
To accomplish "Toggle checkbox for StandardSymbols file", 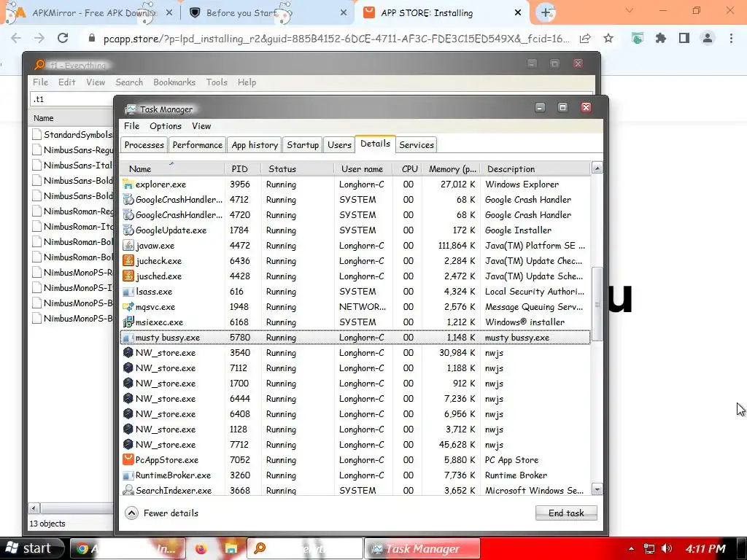I will [x=36, y=135].
